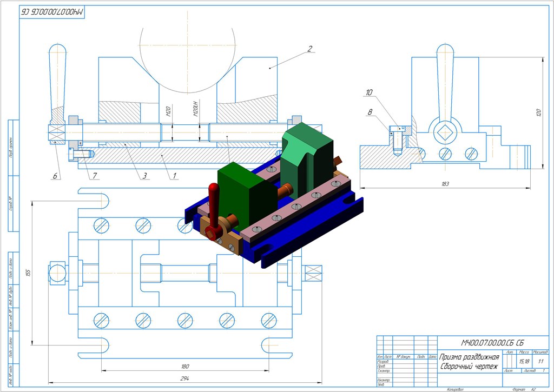554x392 pixels.
Task: Click part callout number 7
Action: 95,176
